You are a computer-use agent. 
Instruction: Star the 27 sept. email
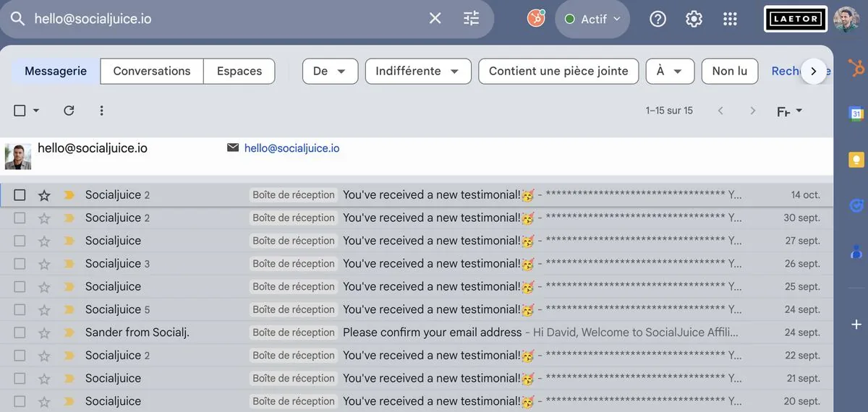[44, 241]
